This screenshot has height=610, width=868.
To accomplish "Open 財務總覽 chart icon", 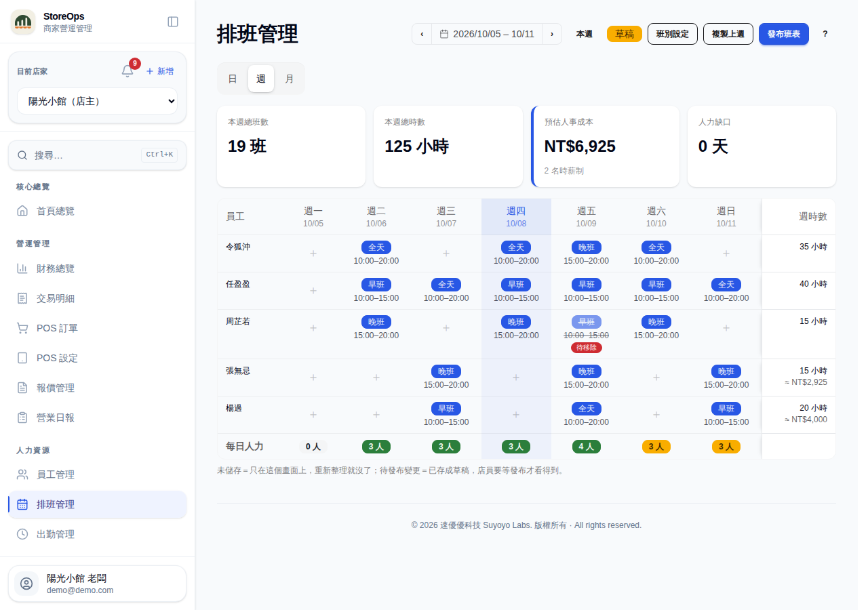I will click(22, 268).
